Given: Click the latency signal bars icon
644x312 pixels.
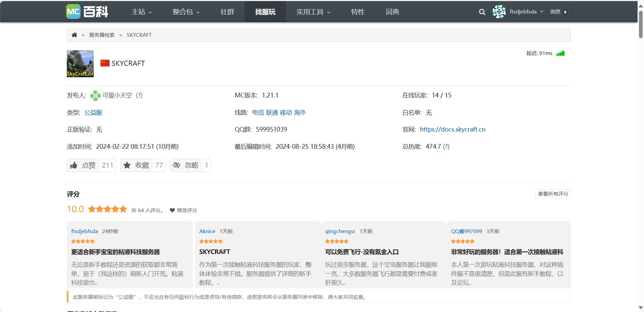Looking at the screenshot, I should (x=560, y=53).
